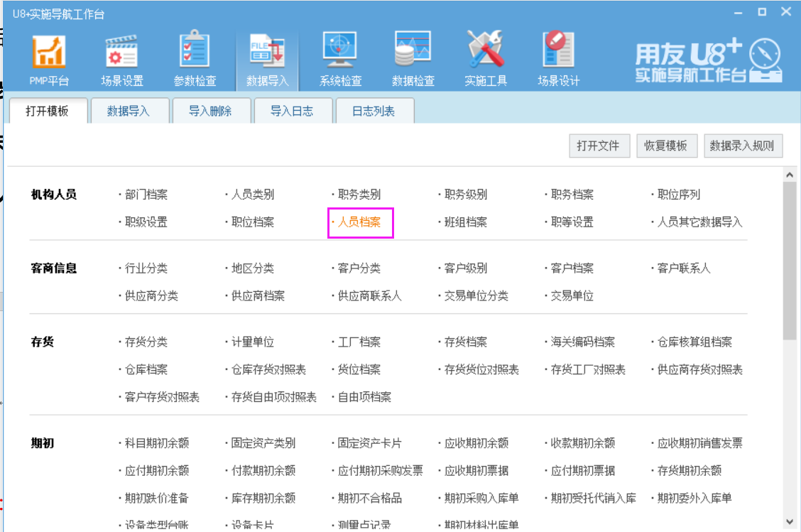Switch to the 导入日志 tab
Screen dimensions: 801x532
(x=292, y=111)
